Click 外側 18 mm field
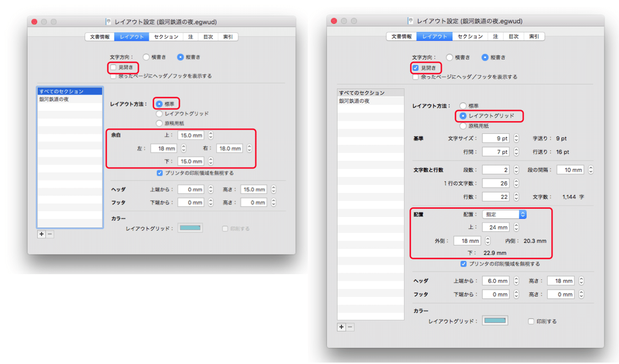 [x=467, y=241]
